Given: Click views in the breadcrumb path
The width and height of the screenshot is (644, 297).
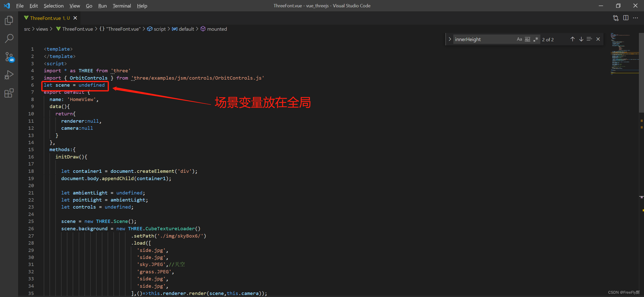Looking at the screenshot, I should point(42,29).
